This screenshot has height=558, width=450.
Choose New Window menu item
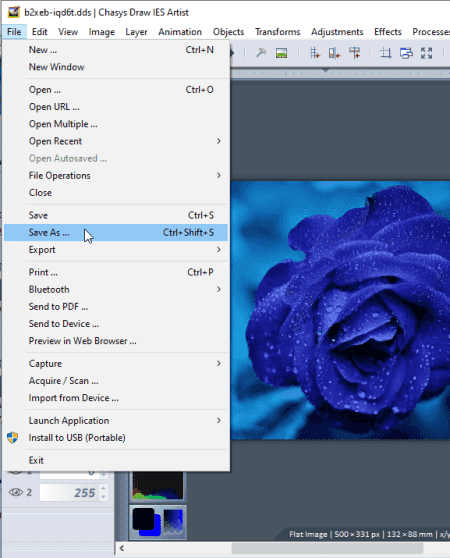coord(116,67)
